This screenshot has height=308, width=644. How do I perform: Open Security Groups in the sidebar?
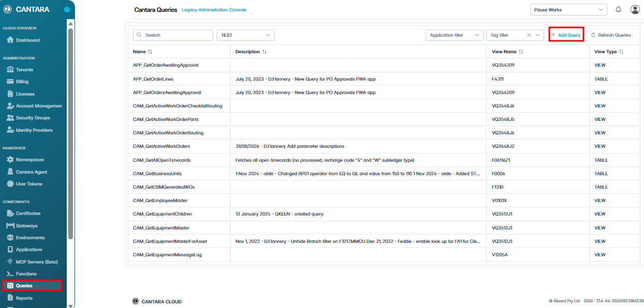(x=28, y=118)
